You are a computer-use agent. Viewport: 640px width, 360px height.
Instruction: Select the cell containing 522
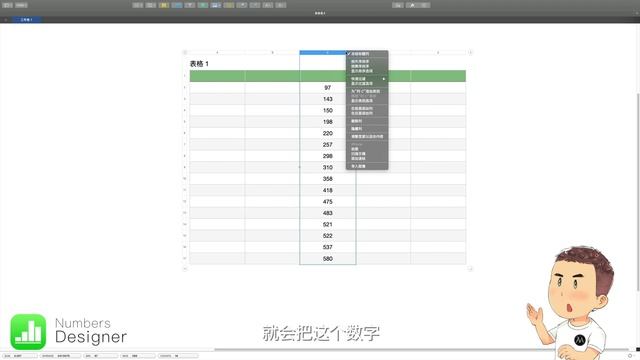328,236
